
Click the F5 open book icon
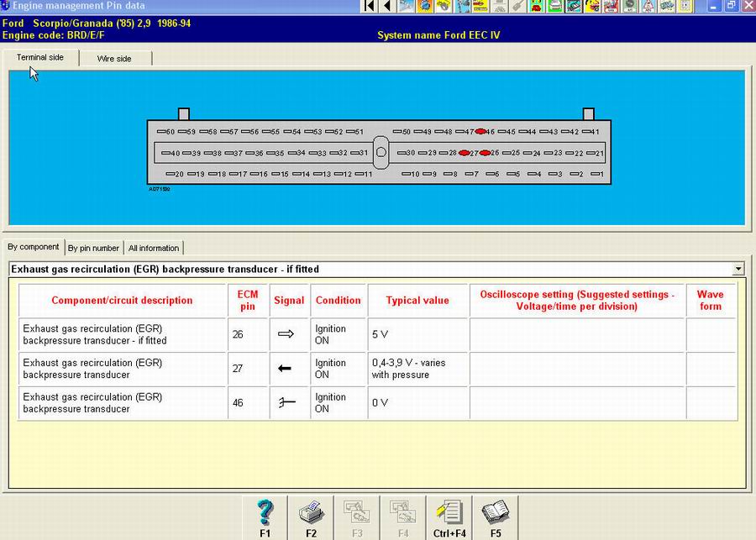(x=495, y=512)
